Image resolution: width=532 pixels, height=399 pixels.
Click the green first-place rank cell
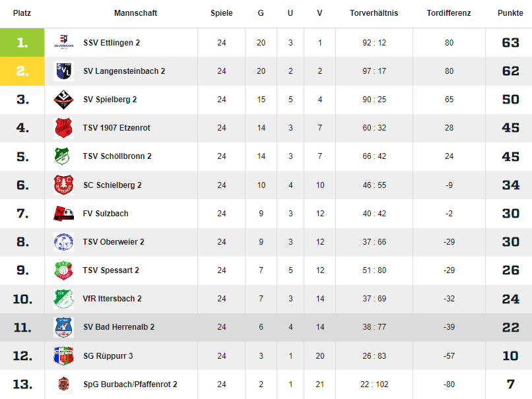coord(22,43)
